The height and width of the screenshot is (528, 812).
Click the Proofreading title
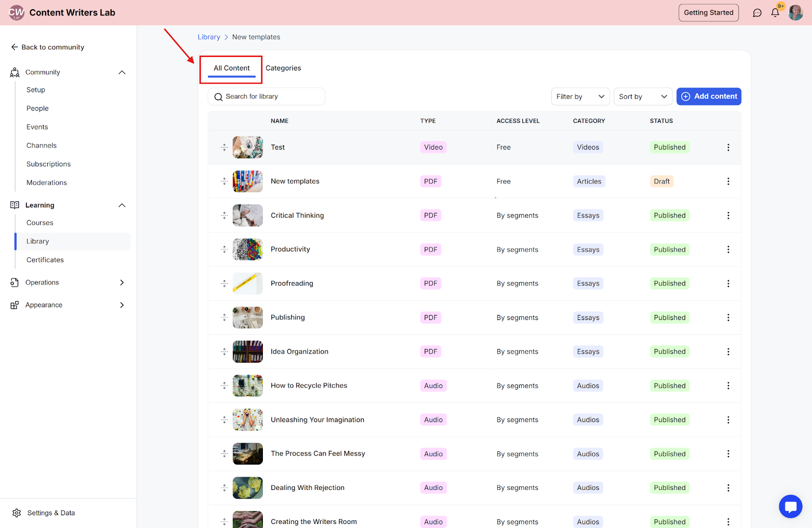tap(292, 284)
